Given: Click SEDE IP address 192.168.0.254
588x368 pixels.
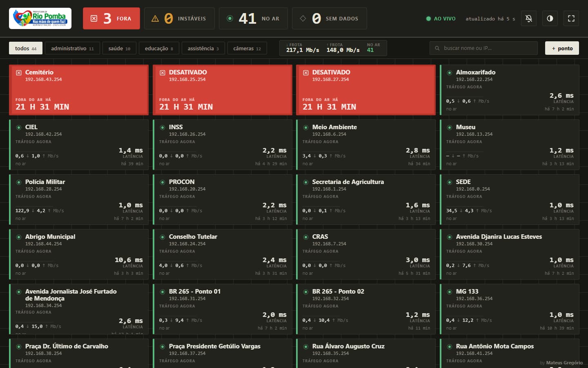Looking at the screenshot, I should click(x=473, y=189).
